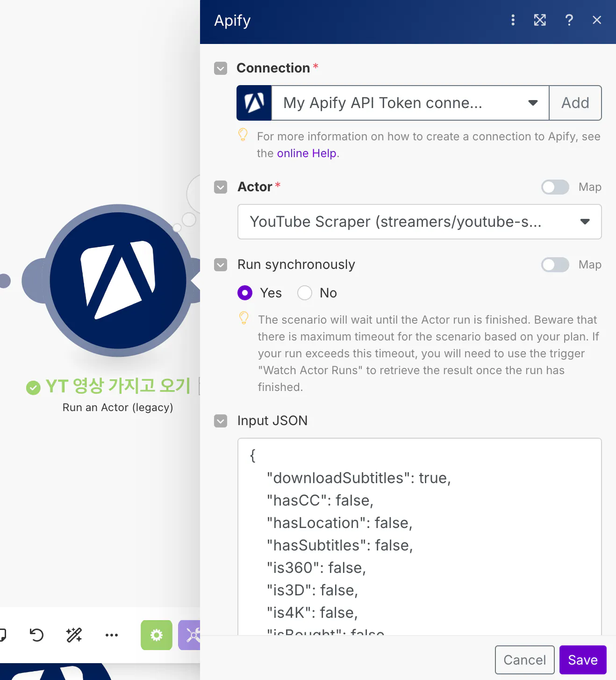Click the magic wand auto-align icon
The image size is (616, 680).
point(74,635)
